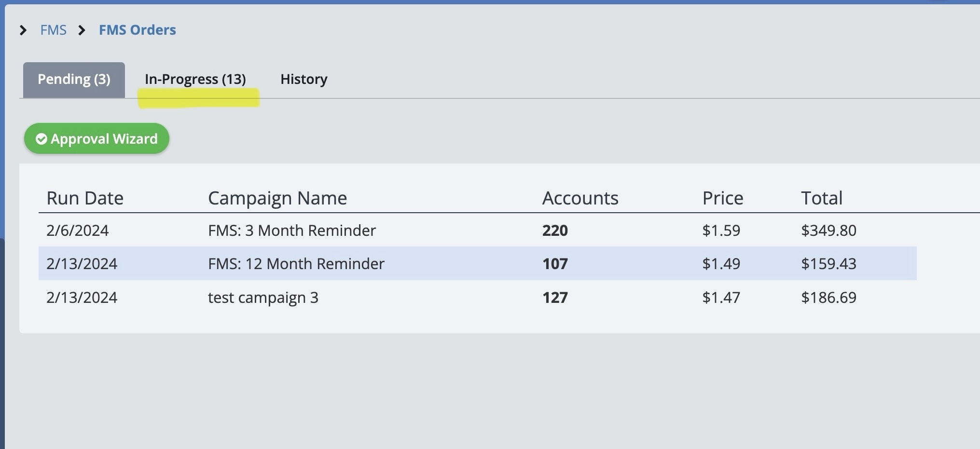Sort by Run Date column header
The height and width of the screenshot is (449, 980).
pos(85,198)
